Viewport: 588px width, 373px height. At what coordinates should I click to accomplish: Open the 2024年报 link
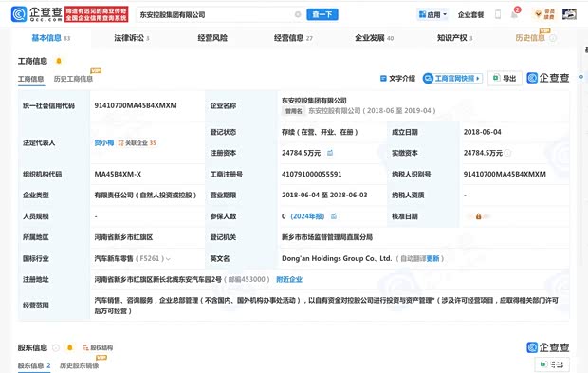307,216
